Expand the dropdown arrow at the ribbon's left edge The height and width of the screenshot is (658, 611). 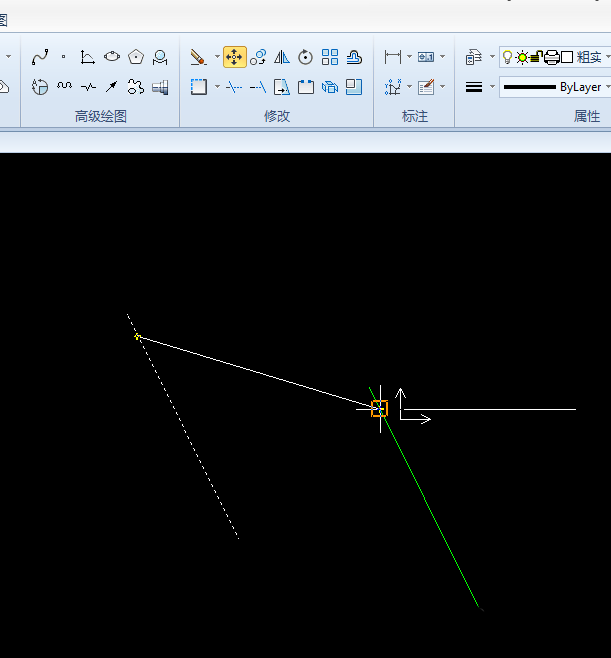8,57
